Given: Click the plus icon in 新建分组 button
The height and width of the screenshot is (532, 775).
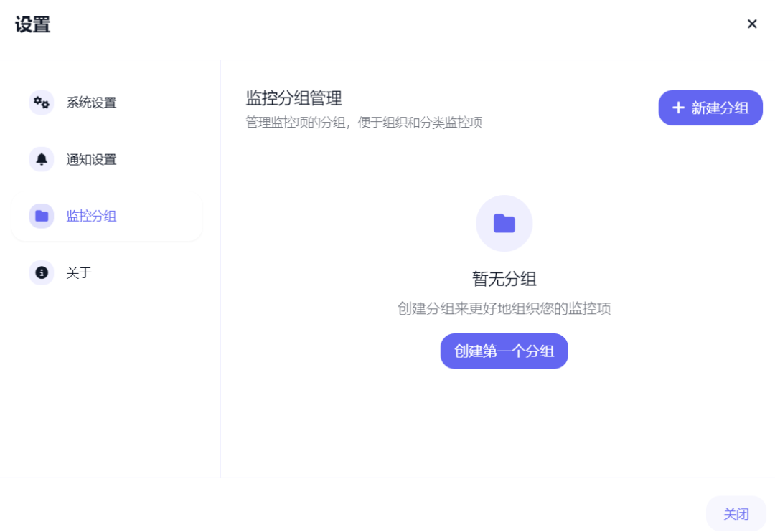Looking at the screenshot, I should (678, 108).
